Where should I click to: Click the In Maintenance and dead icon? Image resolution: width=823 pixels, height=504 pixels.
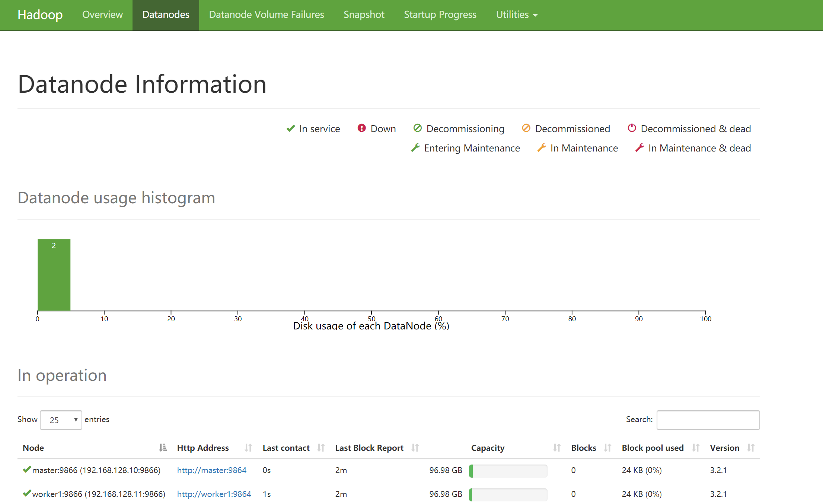point(640,148)
